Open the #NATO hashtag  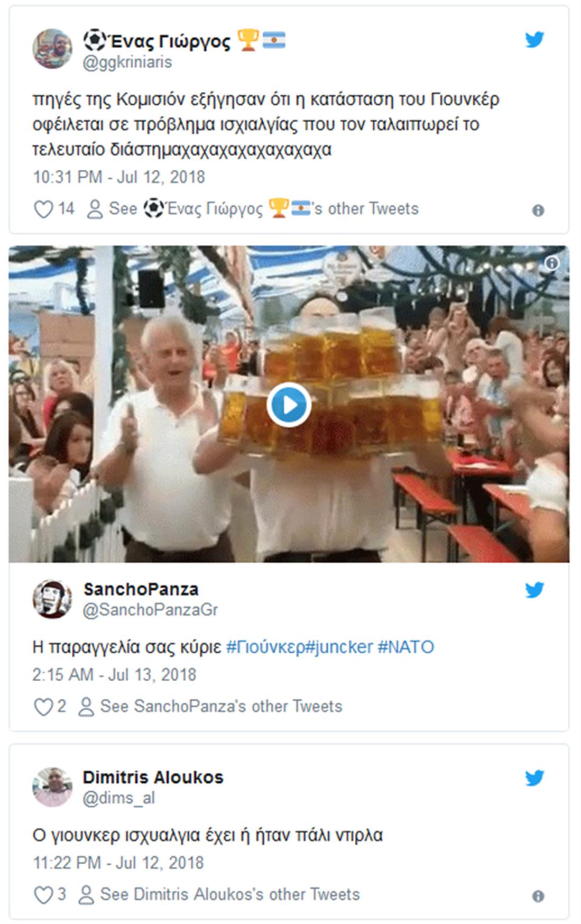[405, 647]
